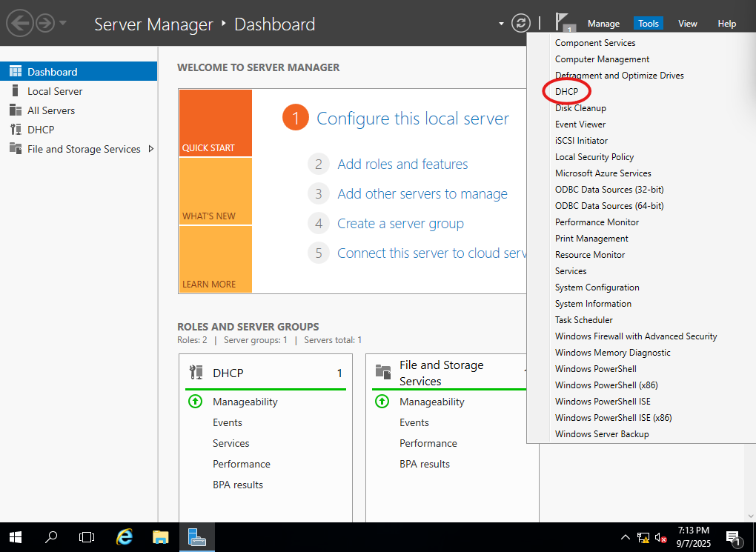Open Events in DHCP tile
The image size is (756, 552).
[227, 422]
